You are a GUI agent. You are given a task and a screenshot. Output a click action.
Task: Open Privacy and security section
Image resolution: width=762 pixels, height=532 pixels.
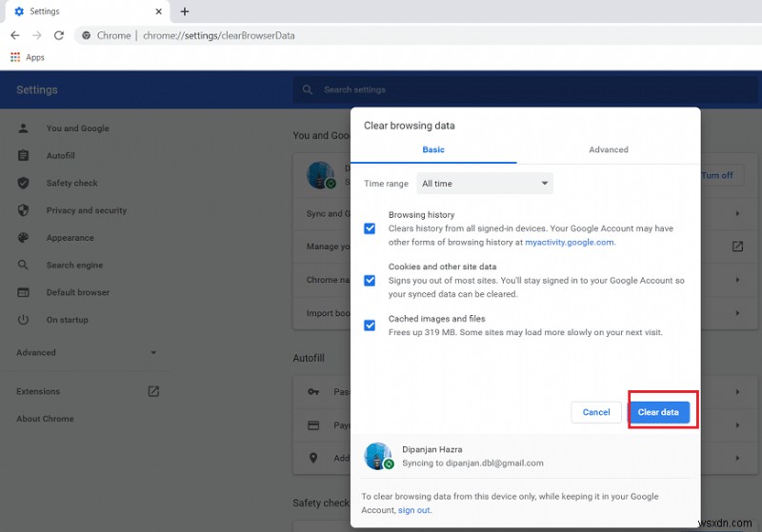pyautogui.click(x=86, y=210)
